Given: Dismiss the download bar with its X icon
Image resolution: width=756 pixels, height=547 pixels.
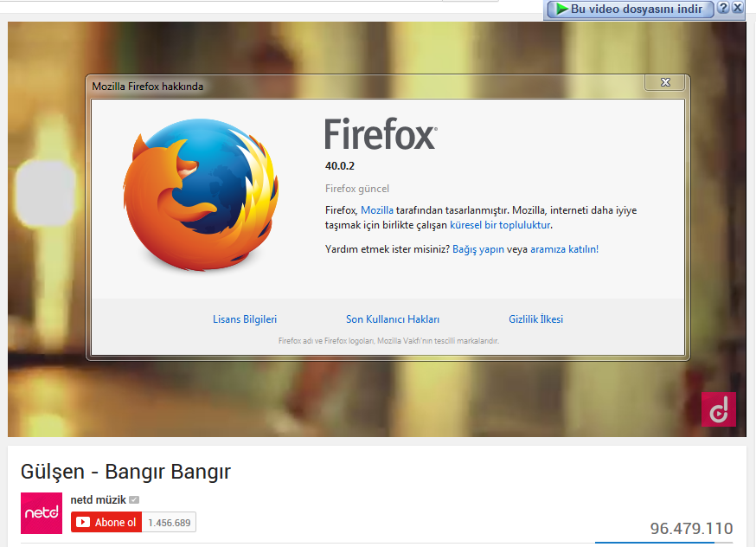Looking at the screenshot, I should tap(737, 8).
